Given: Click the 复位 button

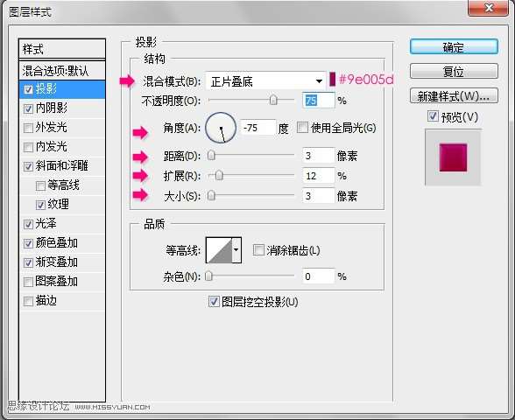Looking at the screenshot, I should pos(454,71).
